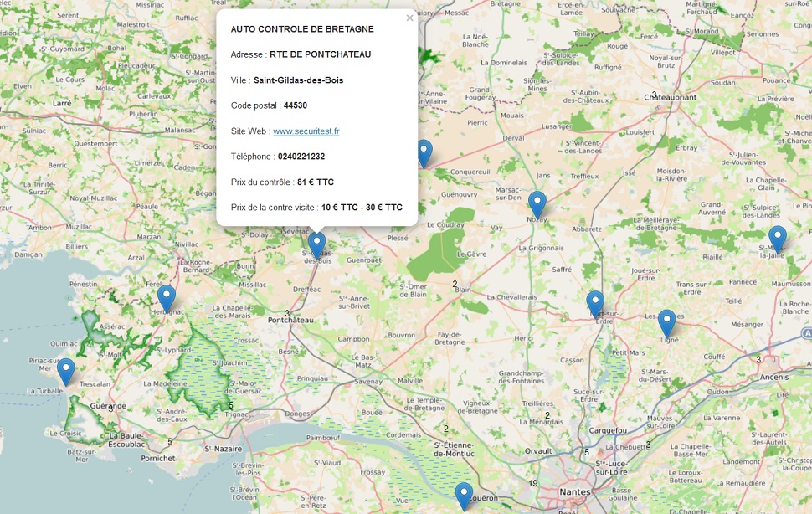Click the 81 € TTC inspection price
Image resolution: width=812 pixels, height=514 pixels.
pos(315,182)
